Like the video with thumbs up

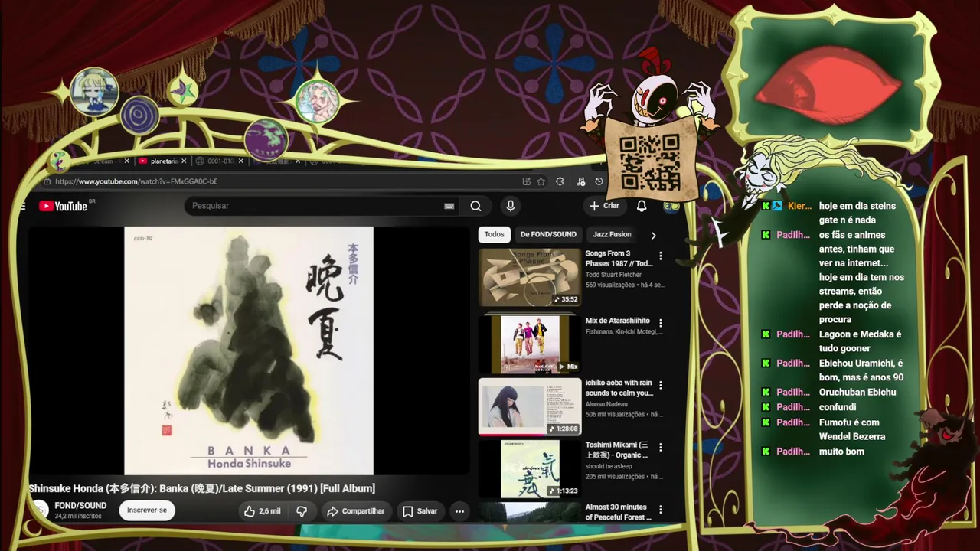[262, 511]
